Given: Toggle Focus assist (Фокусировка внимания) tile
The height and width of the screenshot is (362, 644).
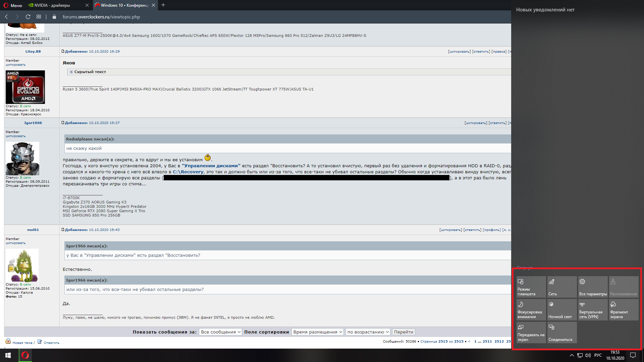Looking at the screenshot, I should [x=531, y=309].
